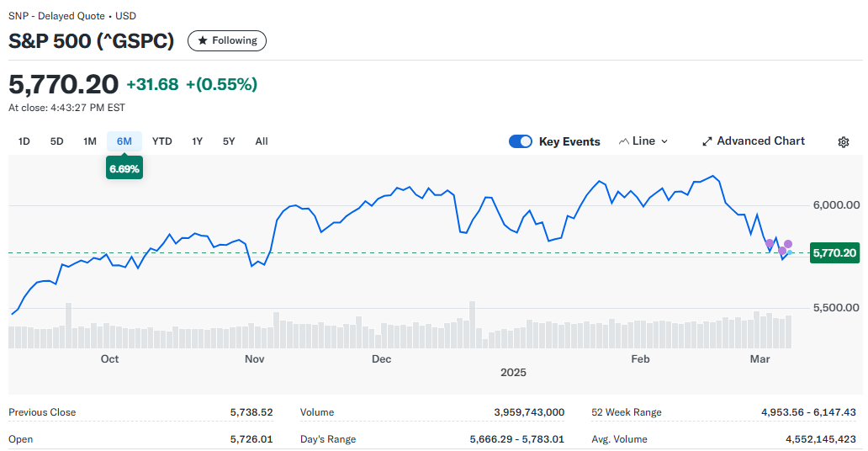Open the Line chart type dropdown

(643, 141)
